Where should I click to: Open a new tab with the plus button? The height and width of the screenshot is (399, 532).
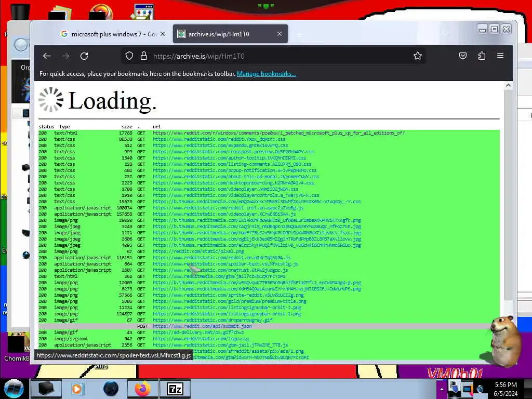(x=299, y=35)
